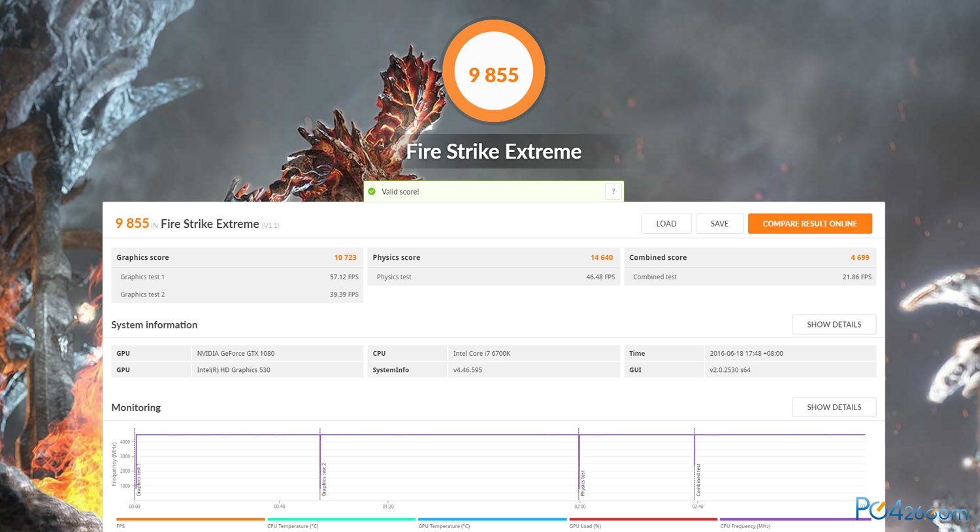Click the Time value 2016-06-18 17:48

click(x=746, y=353)
